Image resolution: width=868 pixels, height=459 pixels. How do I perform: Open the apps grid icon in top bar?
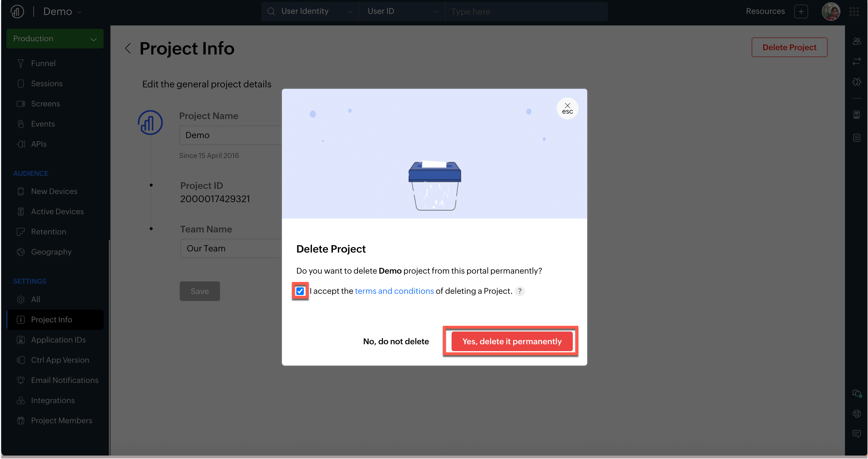(854, 12)
